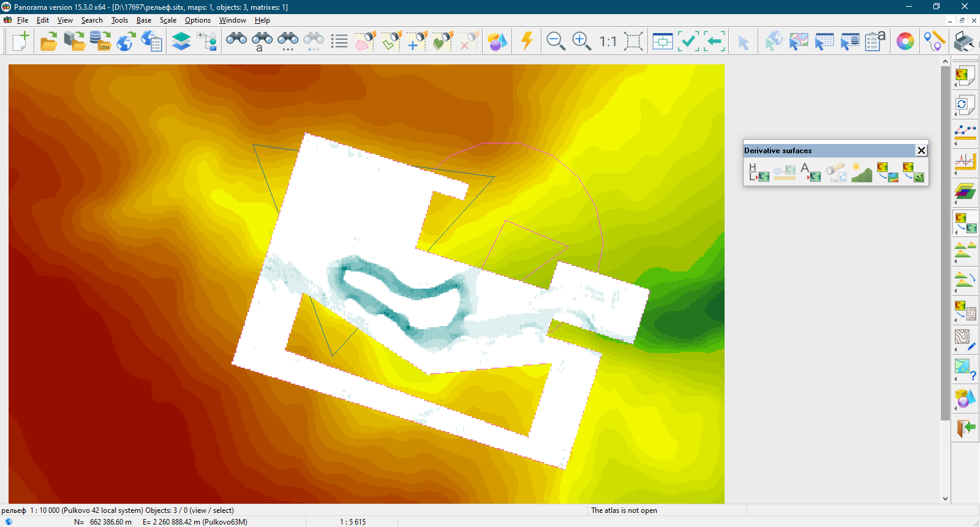Open the DBM database folder icon

100,42
